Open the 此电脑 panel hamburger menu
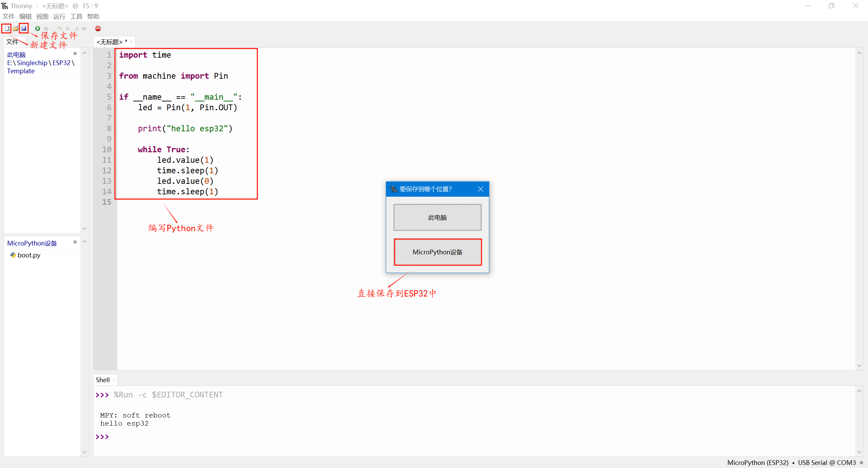The image size is (868, 468). 75,54
